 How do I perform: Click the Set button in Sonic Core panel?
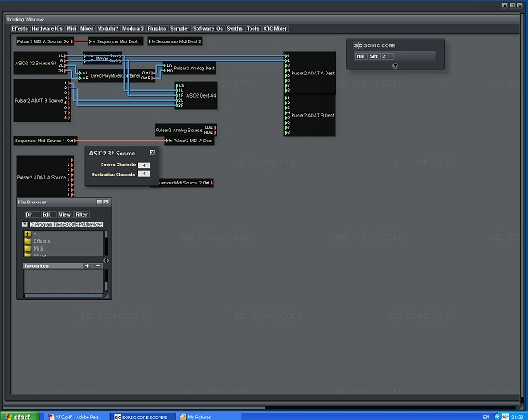(x=373, y=56)
